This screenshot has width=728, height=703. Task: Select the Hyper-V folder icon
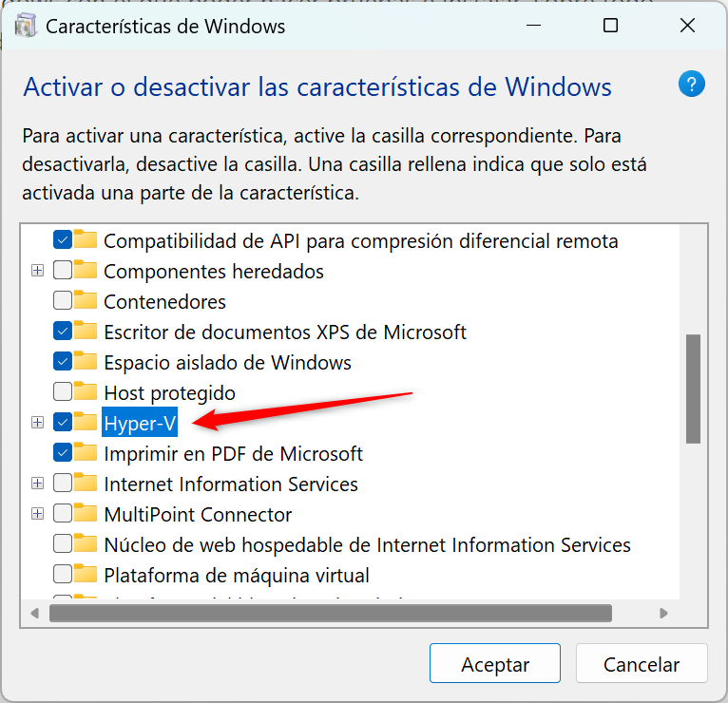[x=86, y=422]
